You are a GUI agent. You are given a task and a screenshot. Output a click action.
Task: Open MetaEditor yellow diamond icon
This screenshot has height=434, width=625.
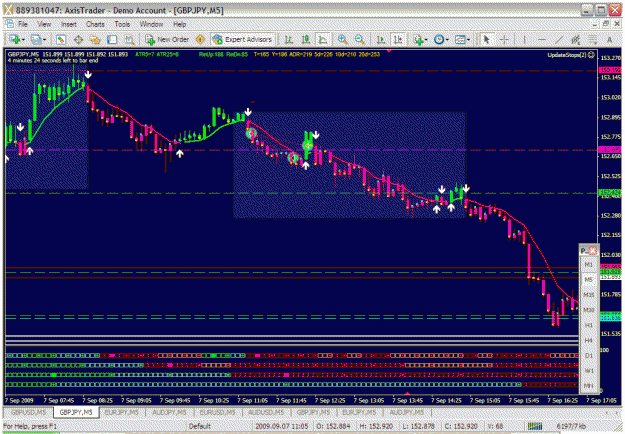(200, 39)
